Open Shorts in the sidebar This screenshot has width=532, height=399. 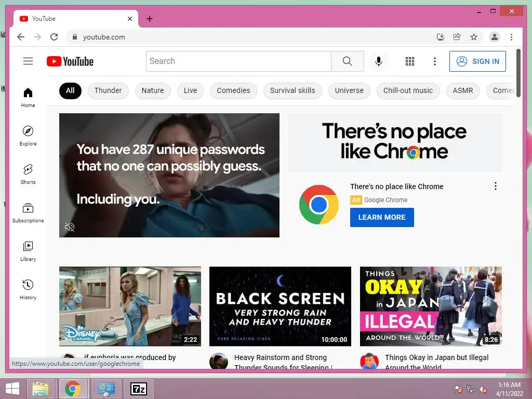28,174
